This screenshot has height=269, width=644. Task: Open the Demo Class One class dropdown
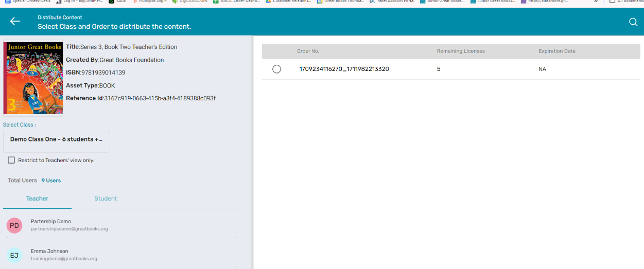click(57, 141)
